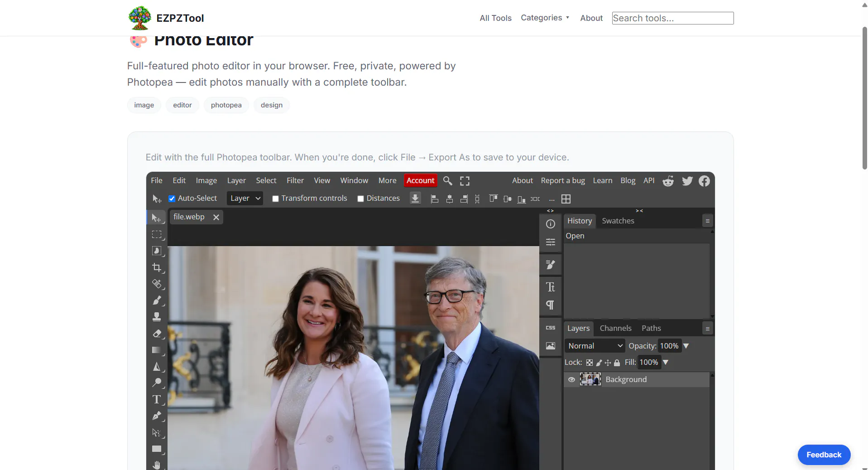The width and height of the screenshot is (868, 470).
Task: Click Align horizontal centers icon
Action: (450, 199)
